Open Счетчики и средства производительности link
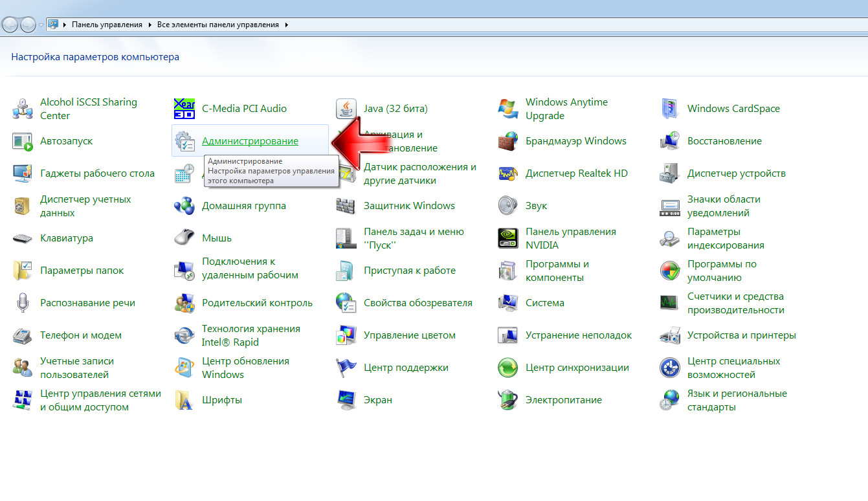This screenshot has width=868, height=501. pos(736,303)
